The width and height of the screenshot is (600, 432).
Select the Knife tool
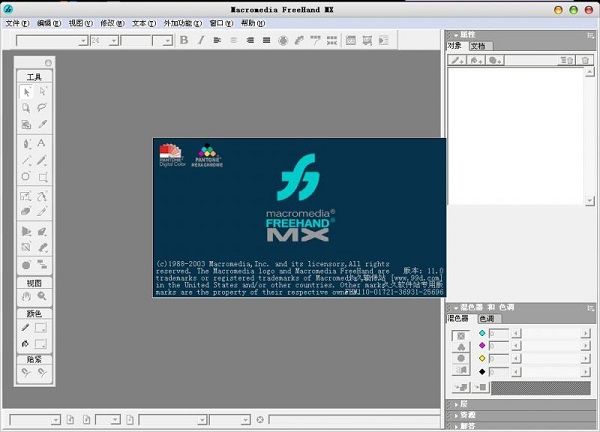tap(42, 211)
